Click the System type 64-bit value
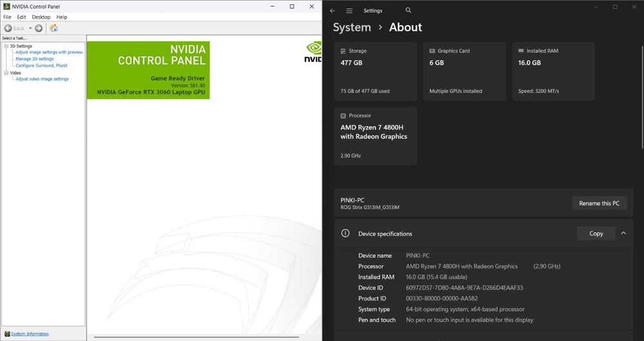This screenshot has width=644, height=341. (465, 309)
